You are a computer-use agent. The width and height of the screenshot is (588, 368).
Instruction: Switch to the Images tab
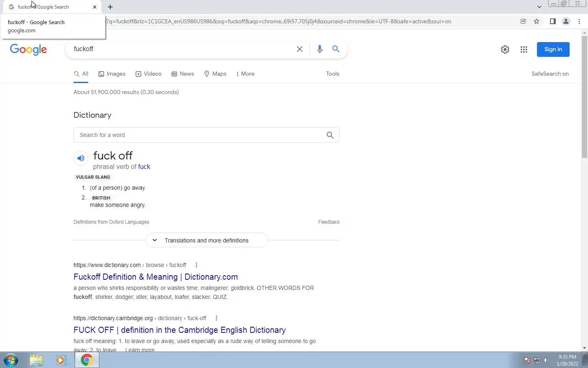pos(112,74)
